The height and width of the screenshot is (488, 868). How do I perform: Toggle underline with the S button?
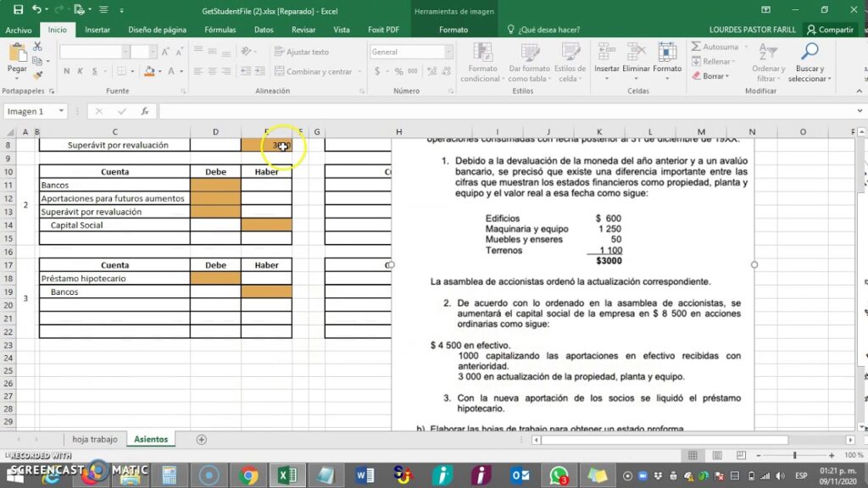click(95, 71)
